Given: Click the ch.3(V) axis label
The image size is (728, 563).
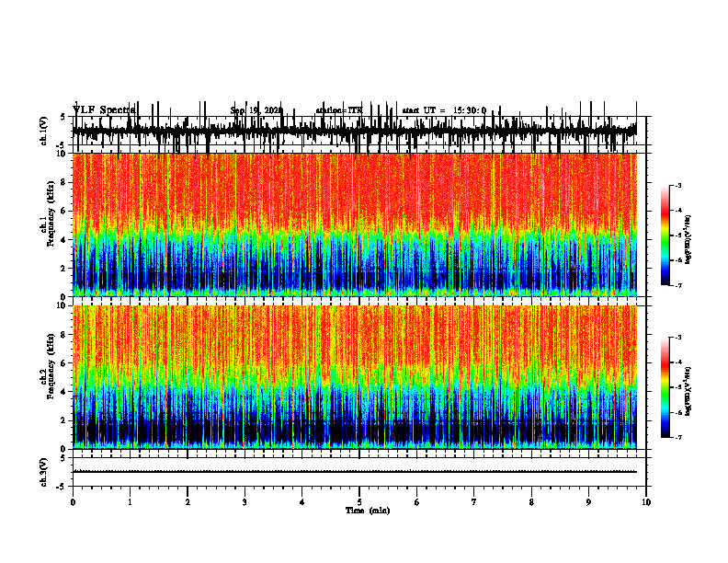Looking at the screenshot, I should coord(44,472).
